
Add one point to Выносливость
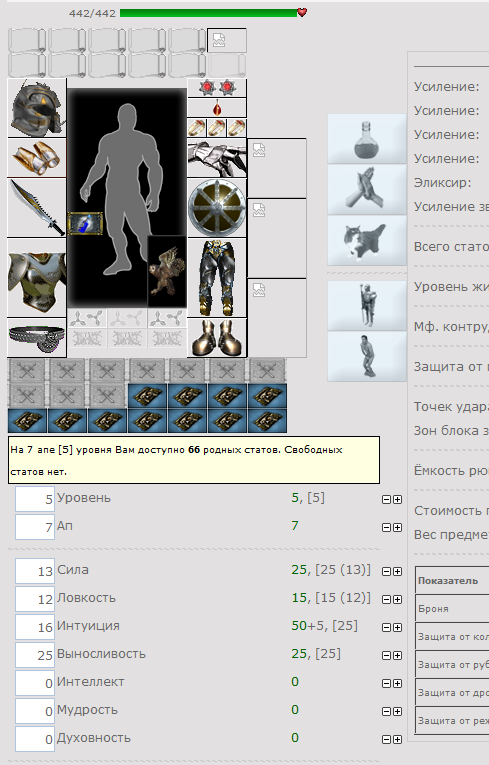tap(398, 656)
